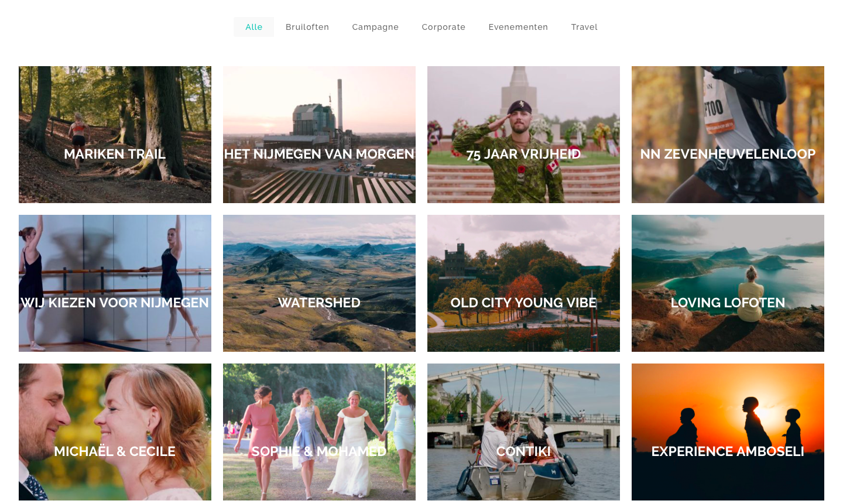This screenshot has height=504, width=843.
Task: Show only Corporate projects
Action: click(x=443, y=27)
